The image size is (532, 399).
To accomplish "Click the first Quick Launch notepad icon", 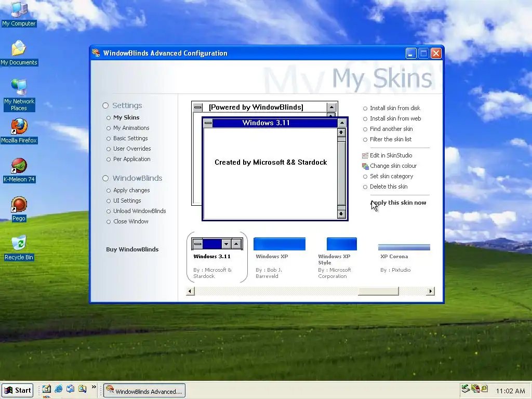I will (x=46, y=389).
